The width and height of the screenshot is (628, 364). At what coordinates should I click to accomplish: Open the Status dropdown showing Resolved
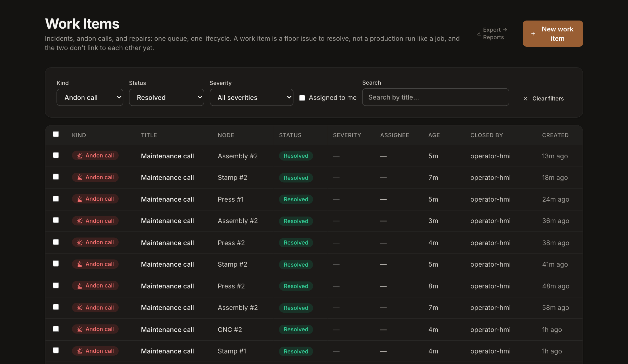(x=166, y=97)
